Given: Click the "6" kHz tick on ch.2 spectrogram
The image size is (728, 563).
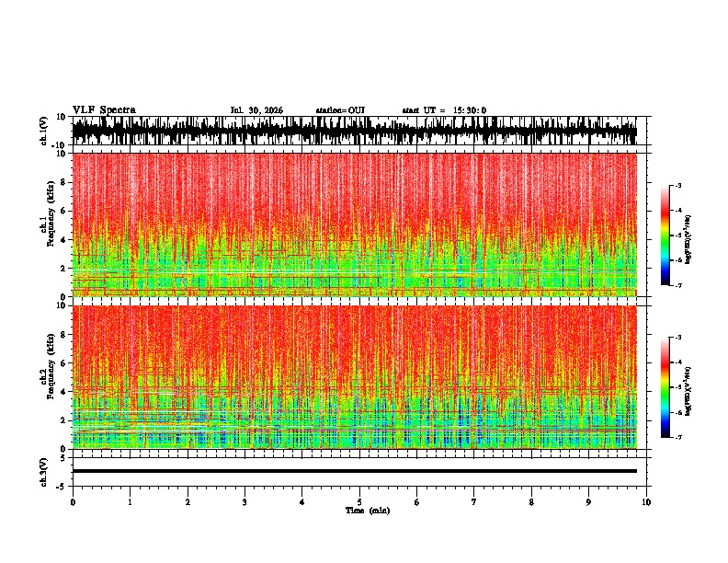Looking at the screenshot, I should tap(63, 362).
